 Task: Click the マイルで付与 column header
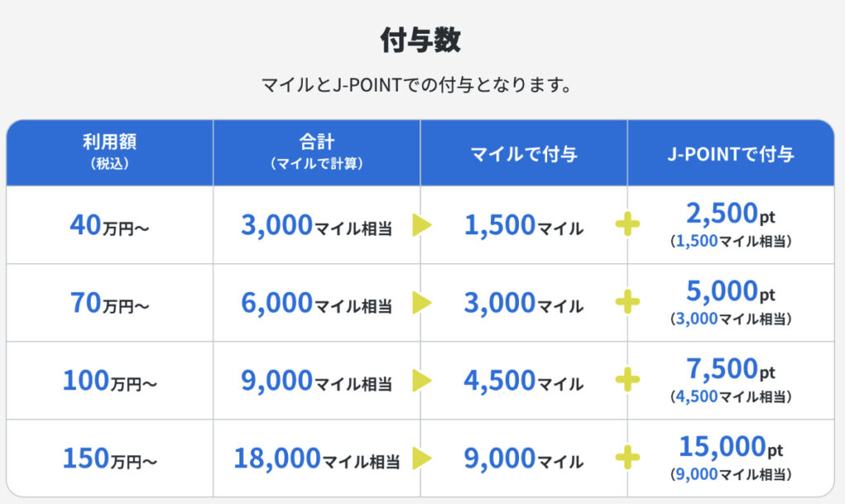[x=523, y=153]
